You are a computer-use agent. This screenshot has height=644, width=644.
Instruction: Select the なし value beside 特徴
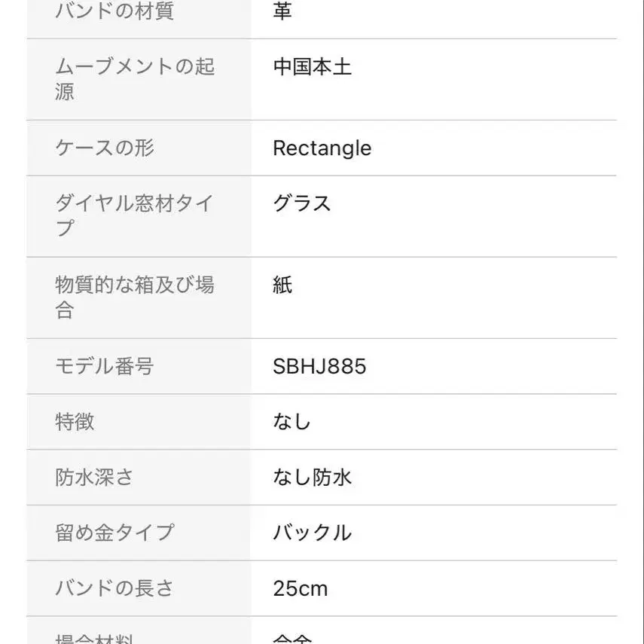(x=292, y=422)
